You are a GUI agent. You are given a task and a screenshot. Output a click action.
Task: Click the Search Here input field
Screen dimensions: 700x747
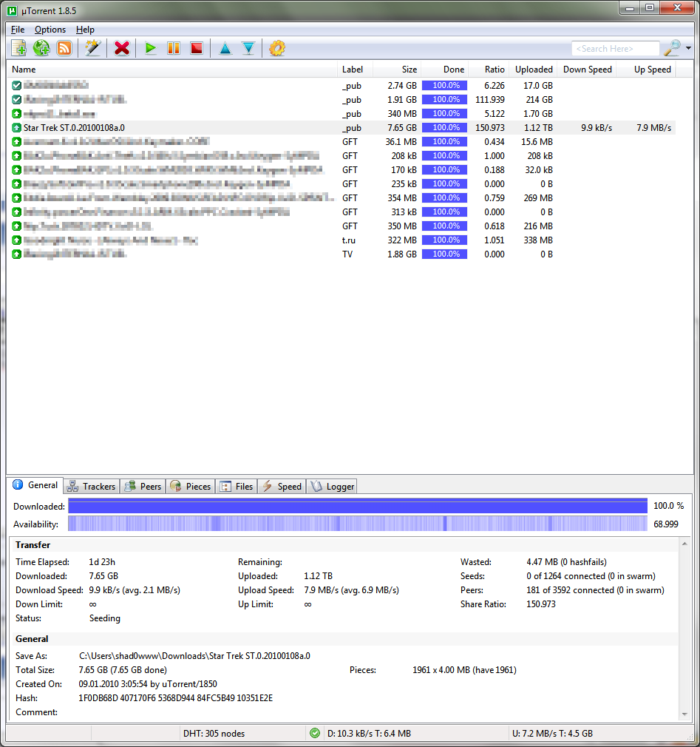[x=615, y=49]
